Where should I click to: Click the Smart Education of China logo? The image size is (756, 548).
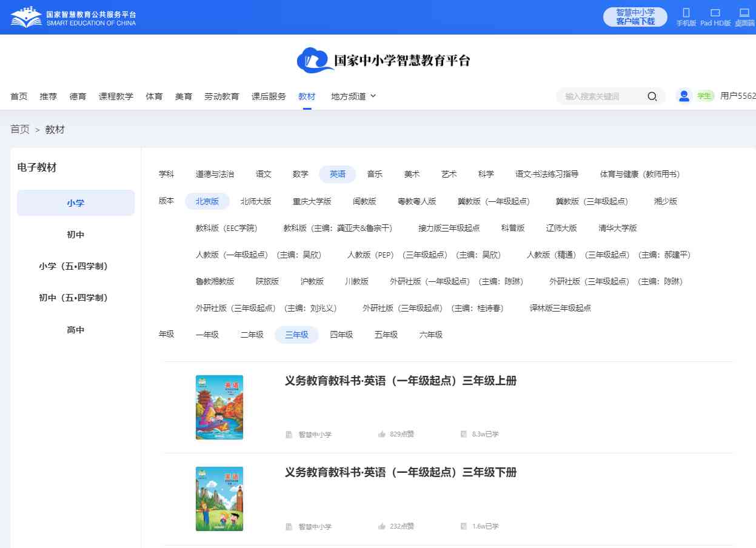tap(73, 18)
